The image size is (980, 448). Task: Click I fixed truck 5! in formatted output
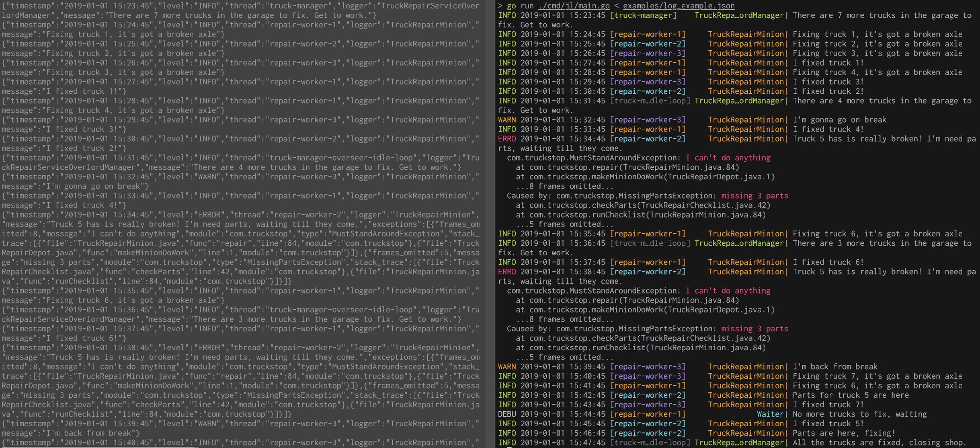(828, 423)
